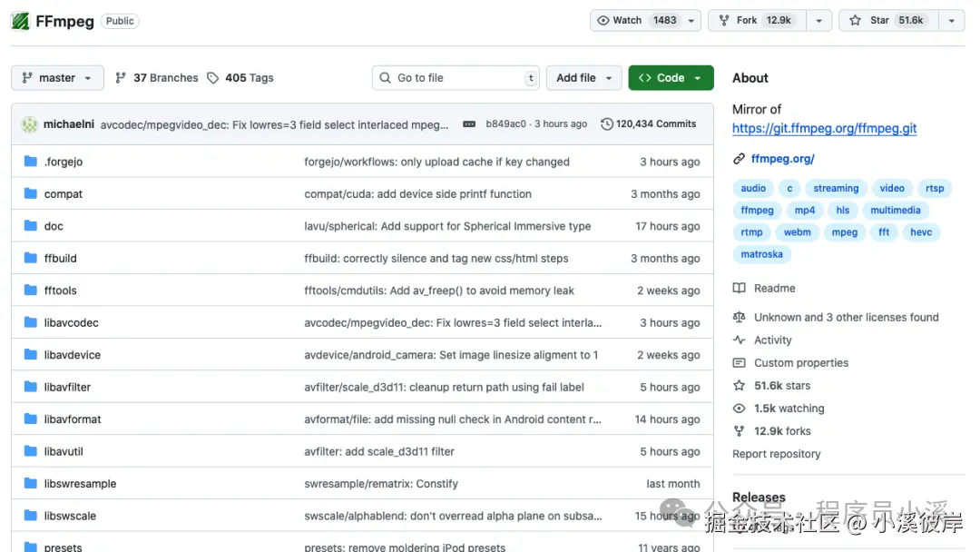Screen dimensions: 980x552
Task: Open the libavfilter folder name
Action: click(x=67, y=387)
